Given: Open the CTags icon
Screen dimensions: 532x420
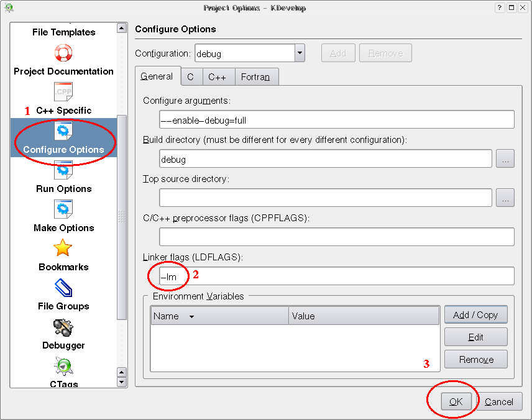Looking at the screenshot, I should 63,366.
